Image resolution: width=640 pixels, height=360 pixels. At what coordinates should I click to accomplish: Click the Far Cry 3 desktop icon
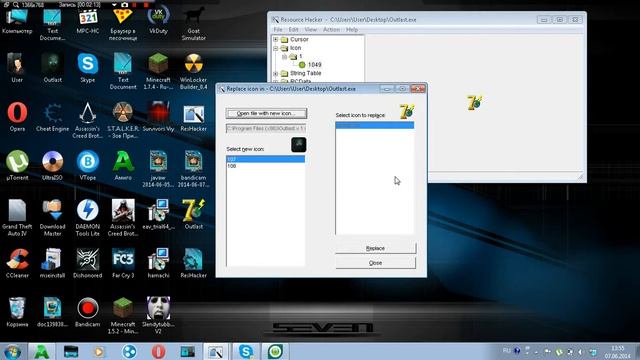[123, 263]
